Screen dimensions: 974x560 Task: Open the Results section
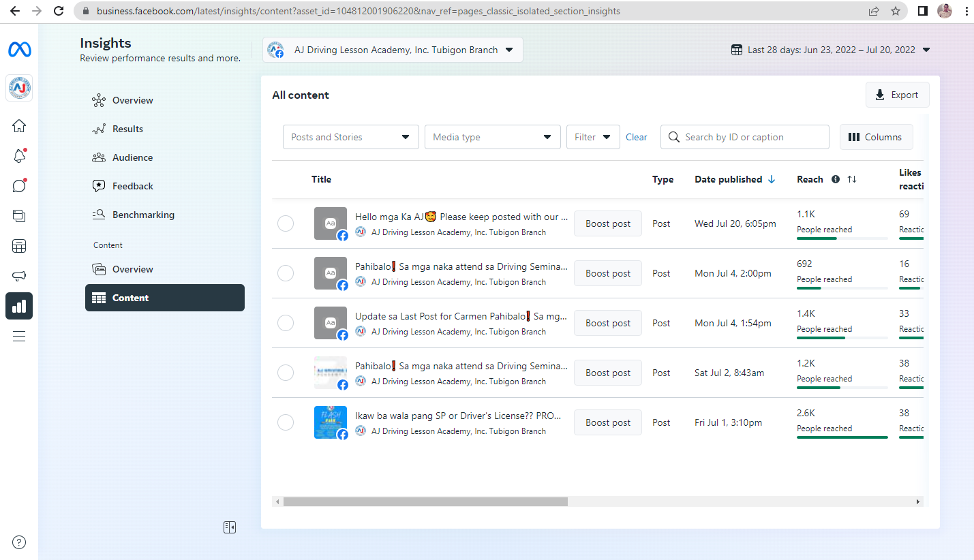164,129
